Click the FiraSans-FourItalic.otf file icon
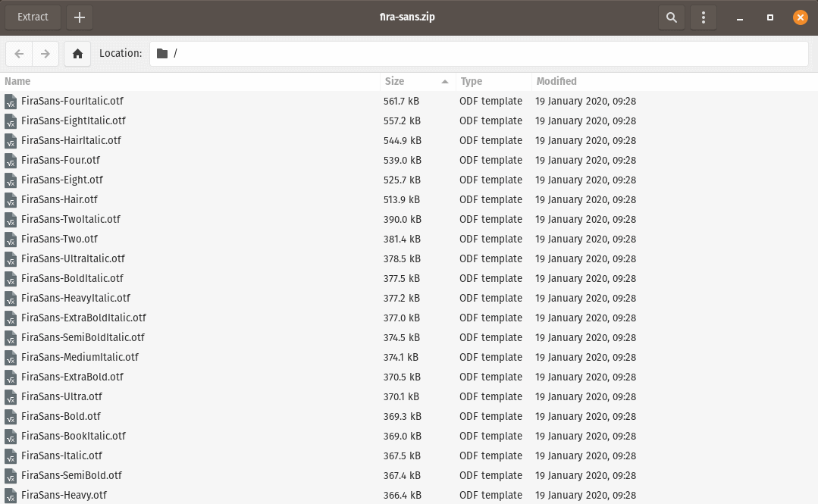Screen dimensions: 818x504 coord(11,102)
